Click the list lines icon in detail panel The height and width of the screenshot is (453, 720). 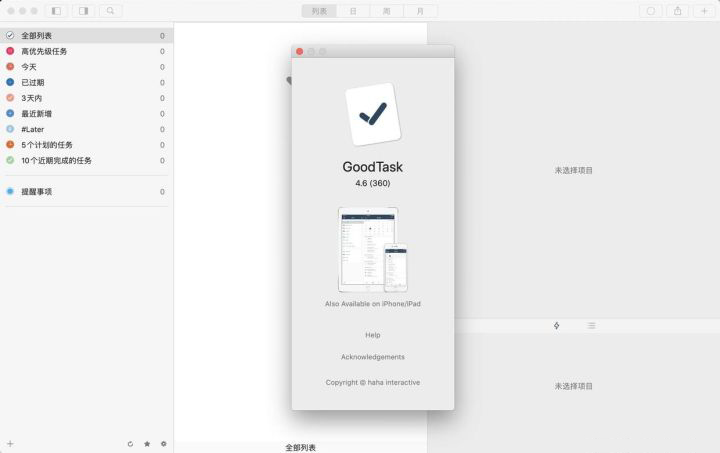click(x=591, y=325)
